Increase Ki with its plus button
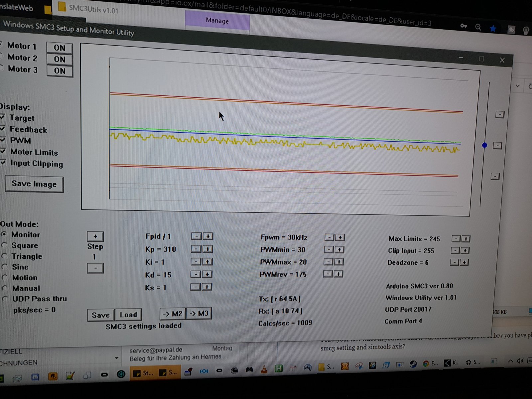This screenshot has width=532, height=399. (207, 262)
